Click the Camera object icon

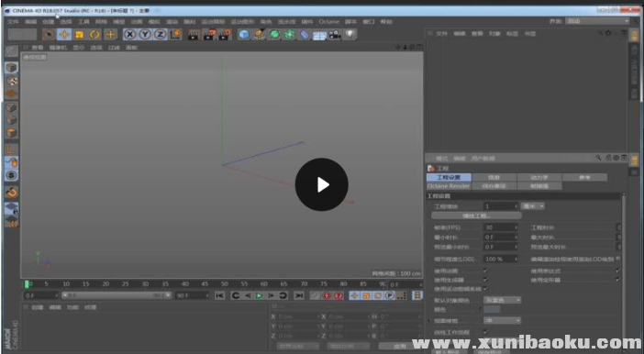tap(335, 35)
